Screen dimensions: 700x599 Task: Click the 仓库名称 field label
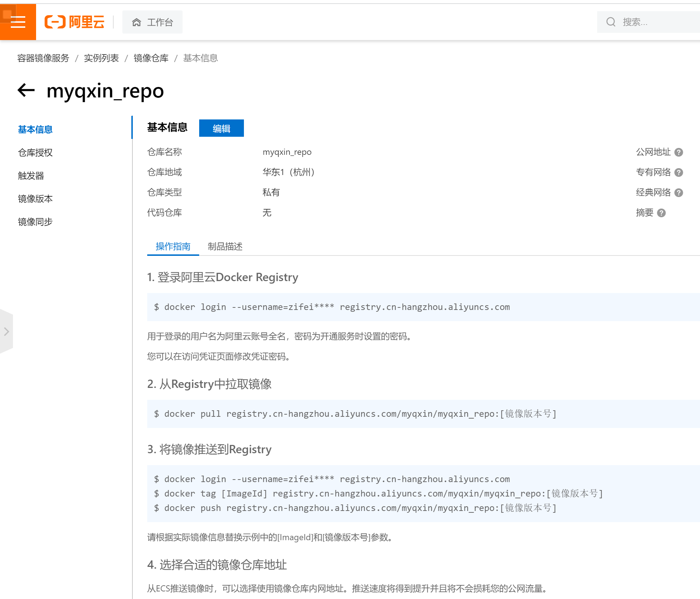pos(165,152)
